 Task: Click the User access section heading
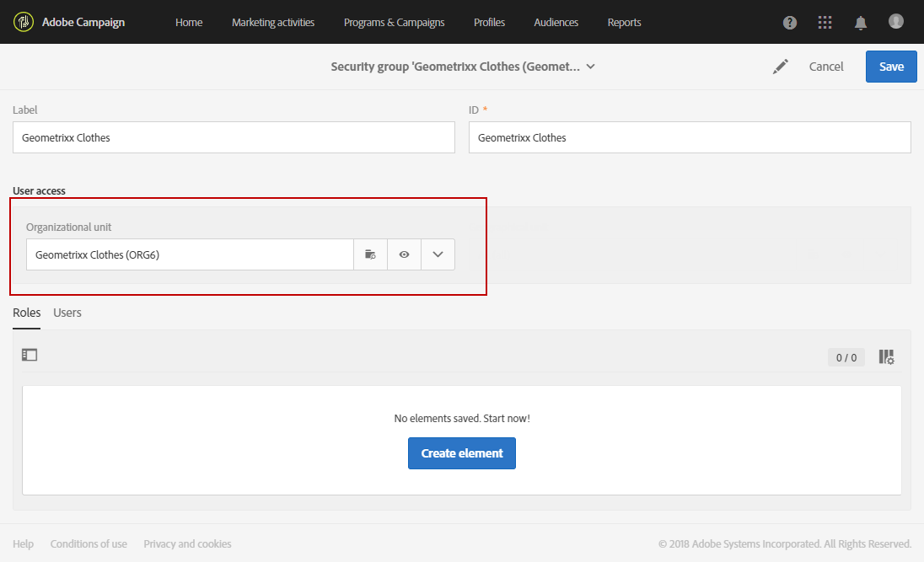(39, 191)
